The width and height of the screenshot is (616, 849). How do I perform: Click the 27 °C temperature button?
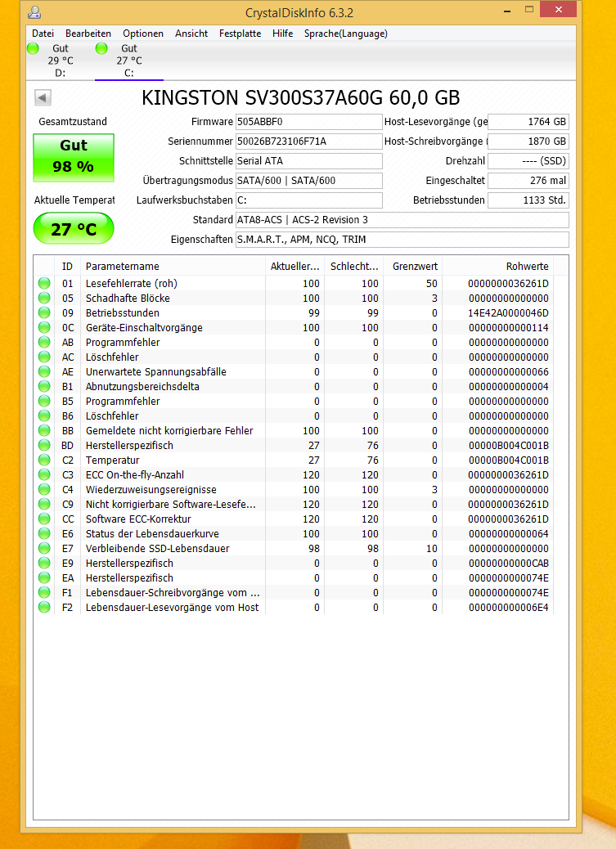(x=74, y=228)
